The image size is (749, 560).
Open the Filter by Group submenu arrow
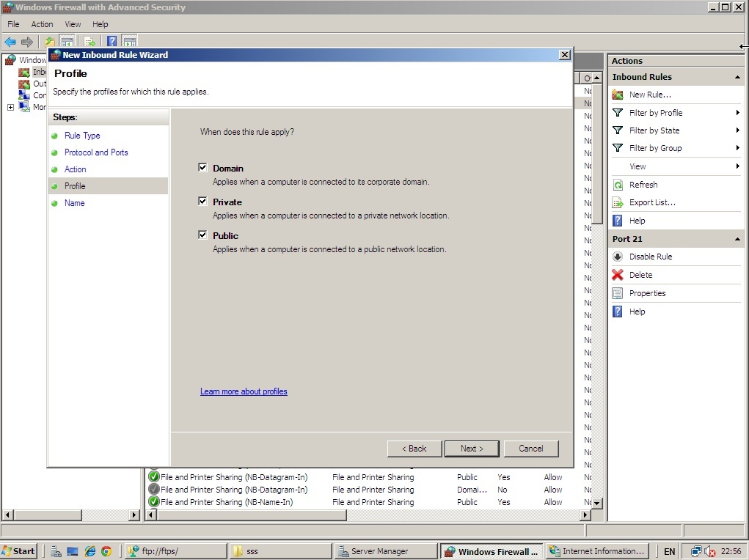pos(737,148)
